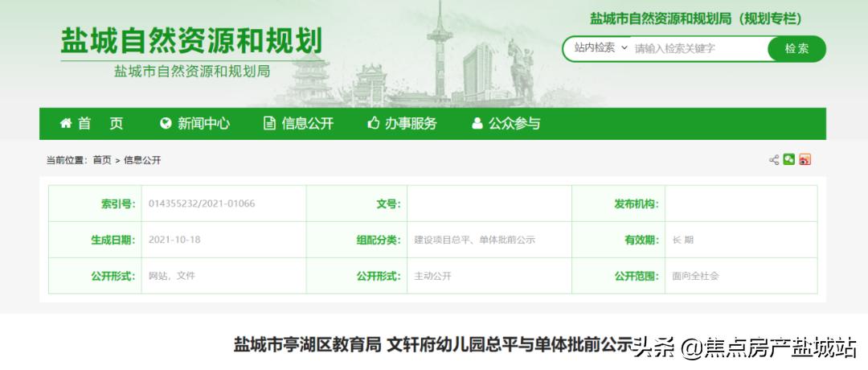Click the globe icon beside 新闻中心
868x370 pixels.
[166, 123]
